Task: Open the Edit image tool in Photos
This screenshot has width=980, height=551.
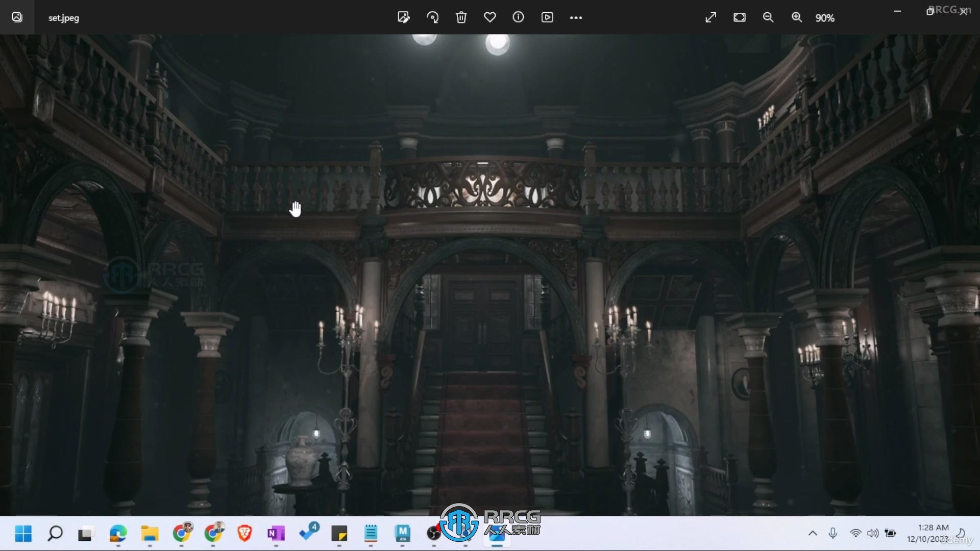Action: coord(403,17)
